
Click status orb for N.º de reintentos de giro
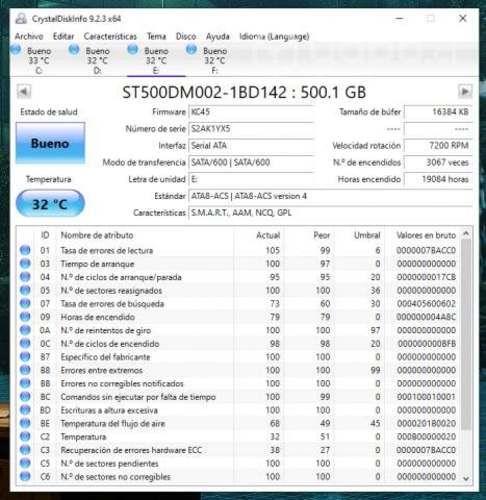pos(25,330)
